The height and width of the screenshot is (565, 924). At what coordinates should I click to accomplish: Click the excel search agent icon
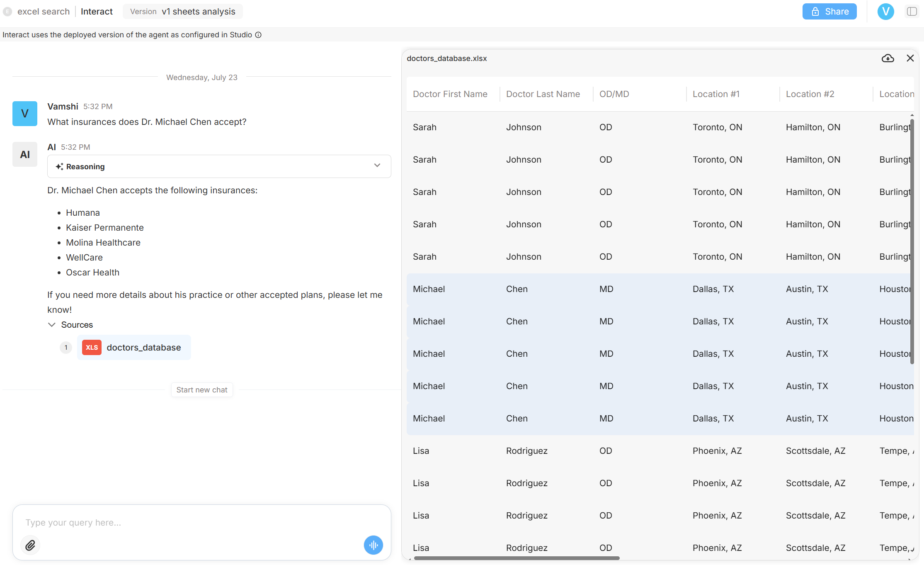(7, 12)
